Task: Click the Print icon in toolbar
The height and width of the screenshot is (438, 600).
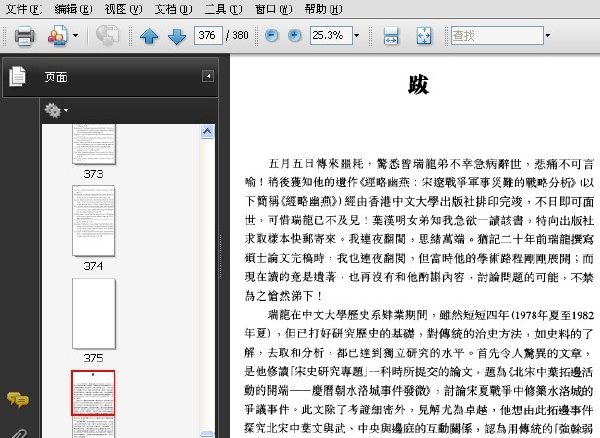Action: (25, 36)
